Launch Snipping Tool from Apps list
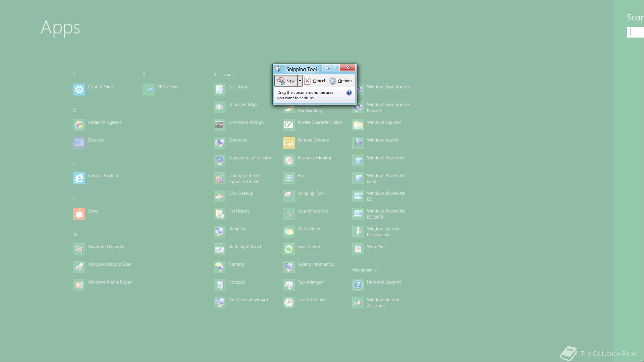The width and height of the screenshot is (644, 362). [289, 196]
